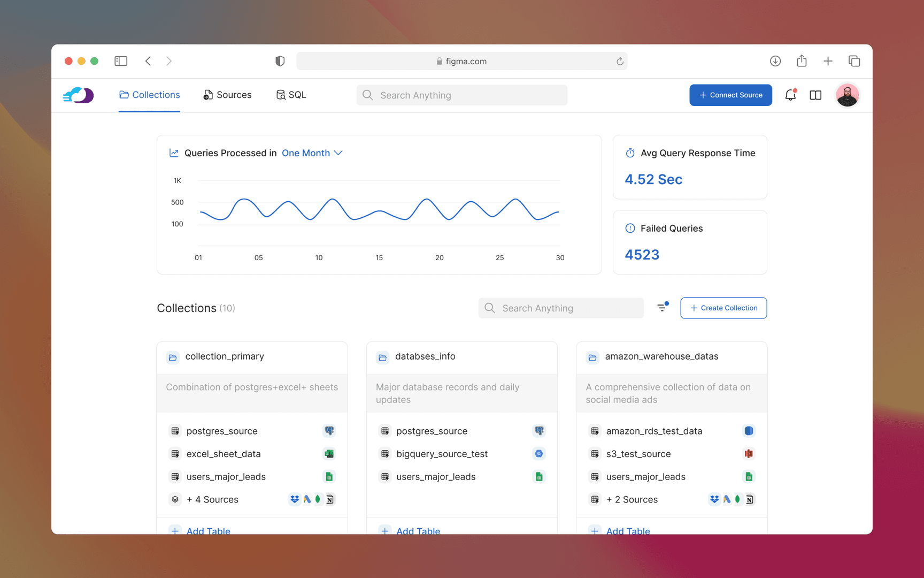Open notifications via the bell icon
The height and width of the screenshot is (578, 924).
(x=790, y=95)
